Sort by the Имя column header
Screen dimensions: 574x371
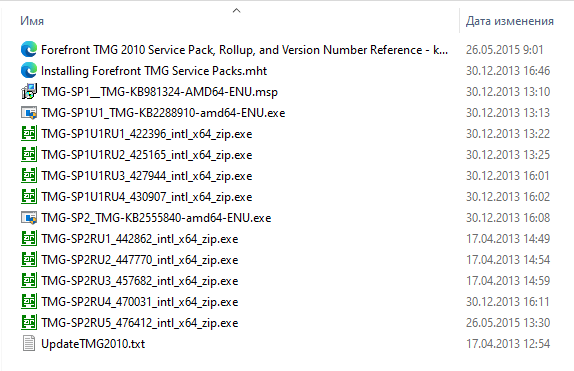[32, 21]
